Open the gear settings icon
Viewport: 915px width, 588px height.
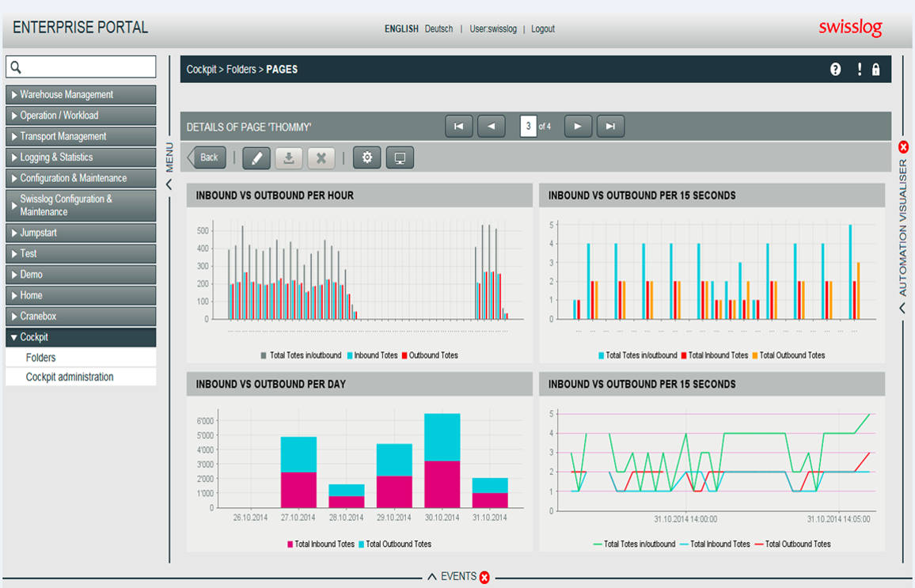(367, 157)
